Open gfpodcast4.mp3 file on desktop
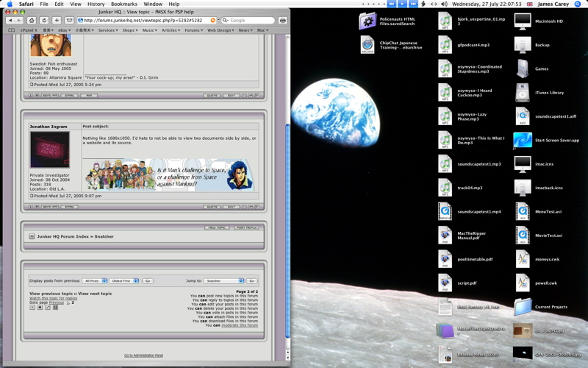Image resolution: width=588 pixels, height=368 pixels. [x=445, y=45]
